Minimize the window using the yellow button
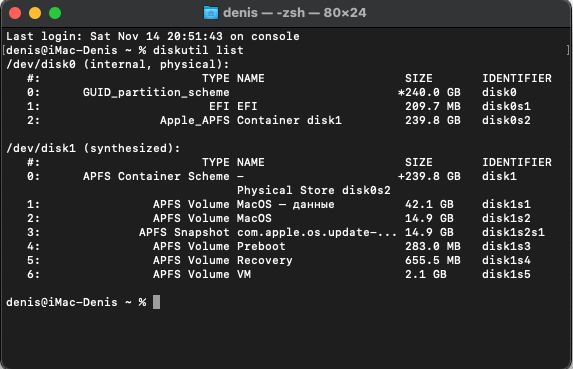The height and width of the screenshot is (369, 573). (x=35, y=13)
